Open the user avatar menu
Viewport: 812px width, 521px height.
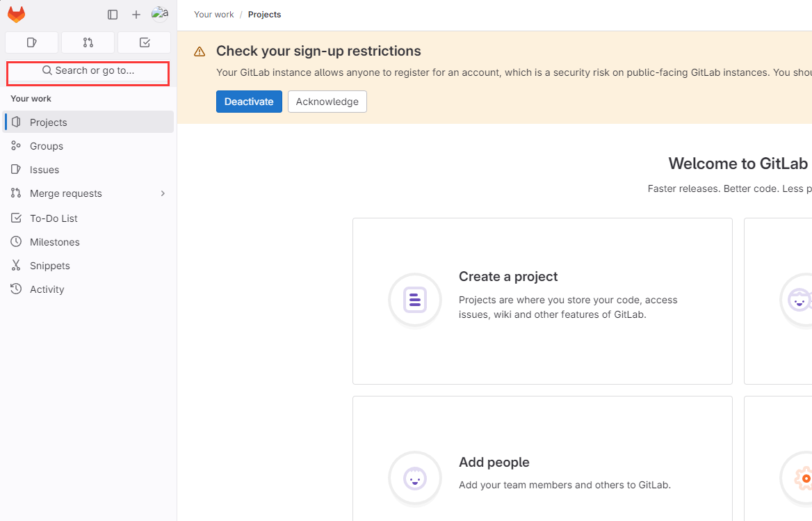click(x=159, y=14)
